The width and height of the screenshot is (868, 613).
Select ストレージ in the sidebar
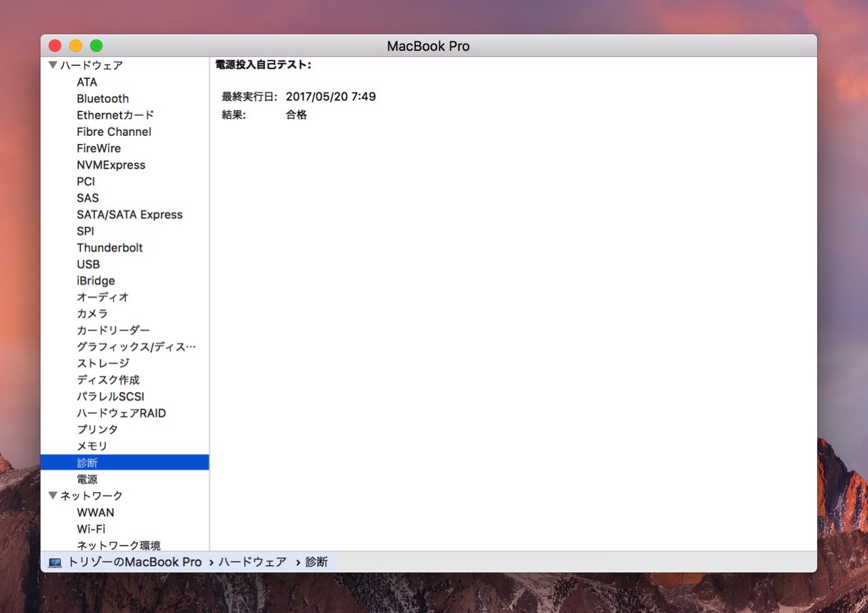coord(103,363)
